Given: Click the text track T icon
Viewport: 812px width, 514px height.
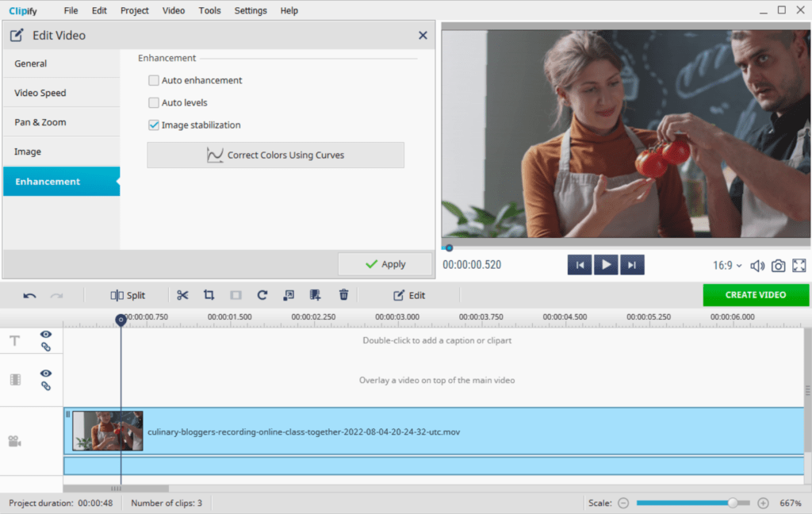Looking at the screenshot, I should (15, 341).
